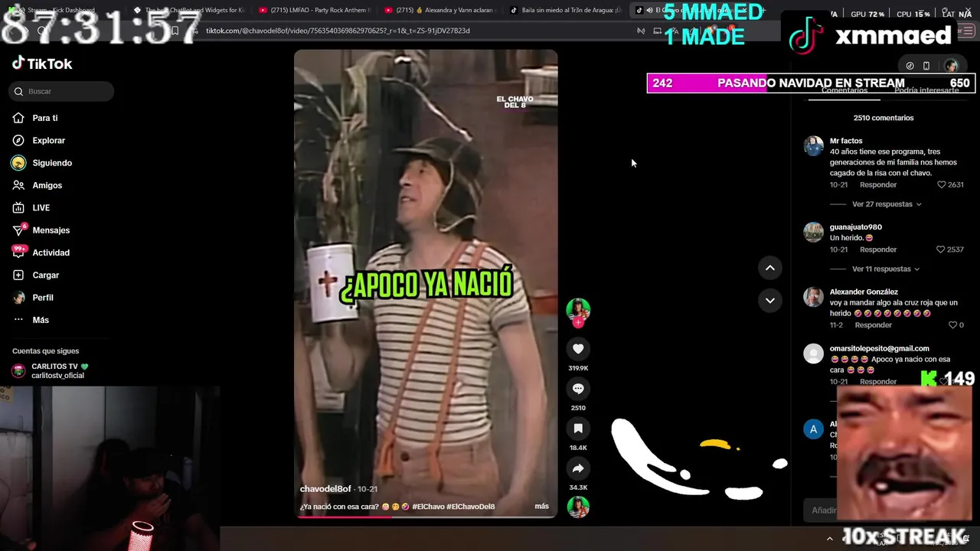The image size is (980, 551).
Task: Switch to Comentarios tab
Action: click(x=844, y=90)
